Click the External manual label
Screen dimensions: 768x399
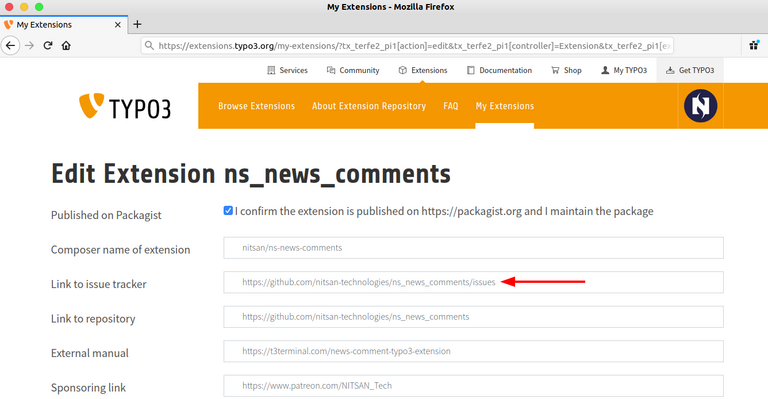click(x=90, y=353)
